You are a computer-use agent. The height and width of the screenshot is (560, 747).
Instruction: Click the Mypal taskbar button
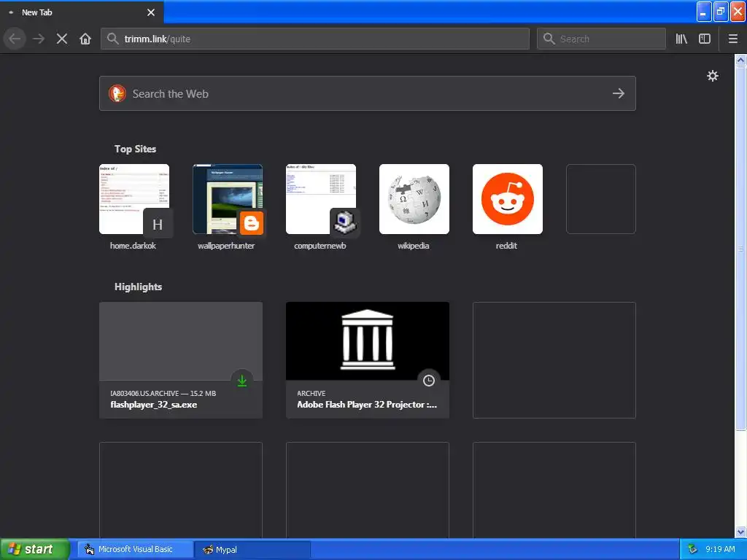pyautogui.click(x=252, y=549)
